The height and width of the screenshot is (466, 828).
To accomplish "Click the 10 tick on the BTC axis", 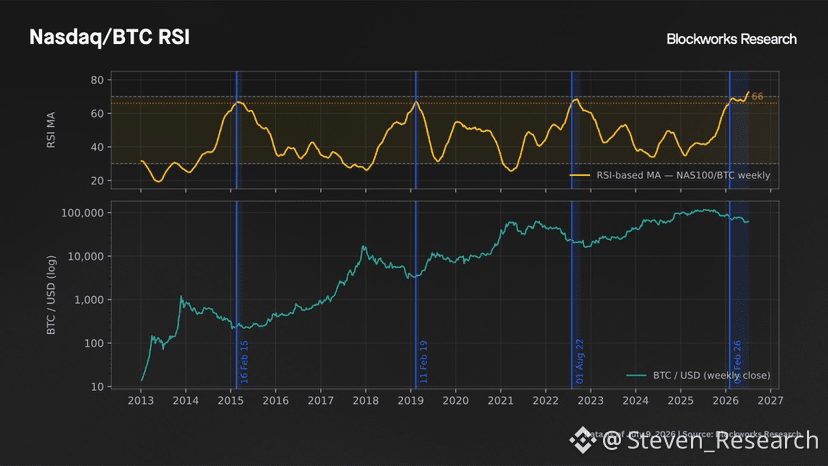I will click(98, 387).
